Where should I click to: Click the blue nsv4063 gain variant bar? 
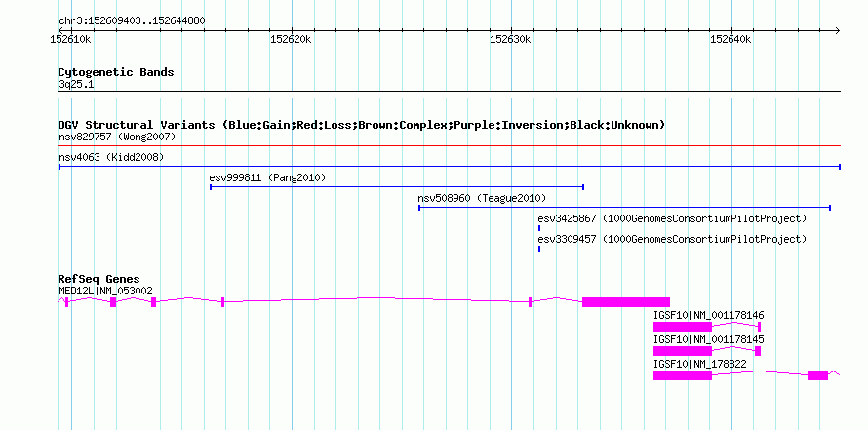[x=450, y=167]
